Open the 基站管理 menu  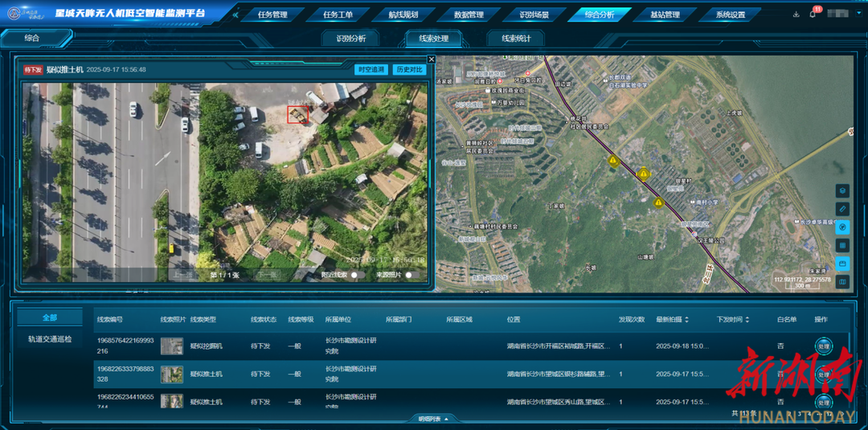[664, 14]
